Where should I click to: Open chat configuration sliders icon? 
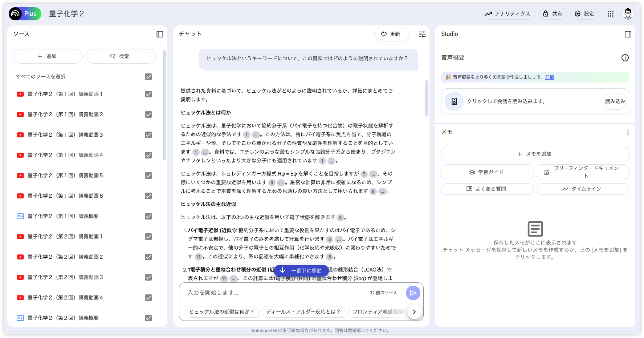tap(422, 34)
